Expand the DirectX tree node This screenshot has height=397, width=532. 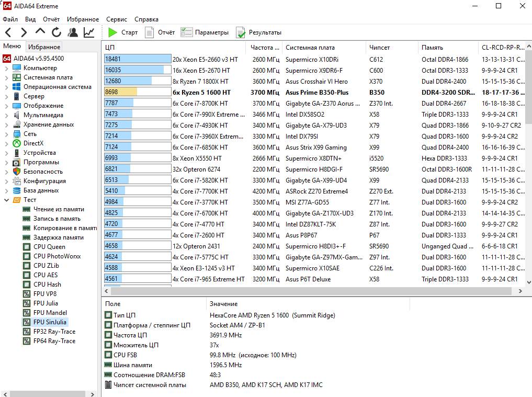[6, 143]
